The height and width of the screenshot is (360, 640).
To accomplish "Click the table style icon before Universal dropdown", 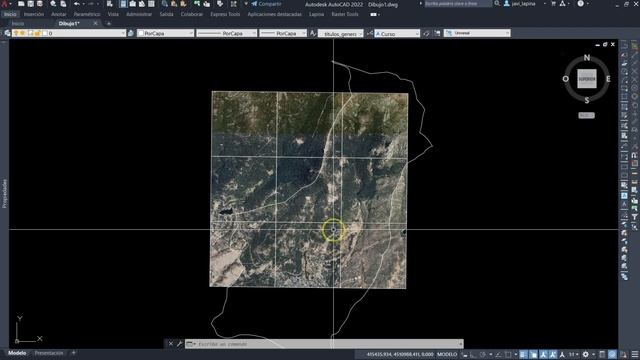I will 437,33.
